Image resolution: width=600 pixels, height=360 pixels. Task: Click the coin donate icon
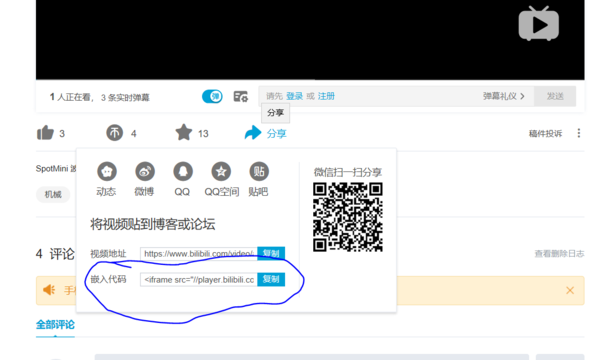(x=114, y=133)
